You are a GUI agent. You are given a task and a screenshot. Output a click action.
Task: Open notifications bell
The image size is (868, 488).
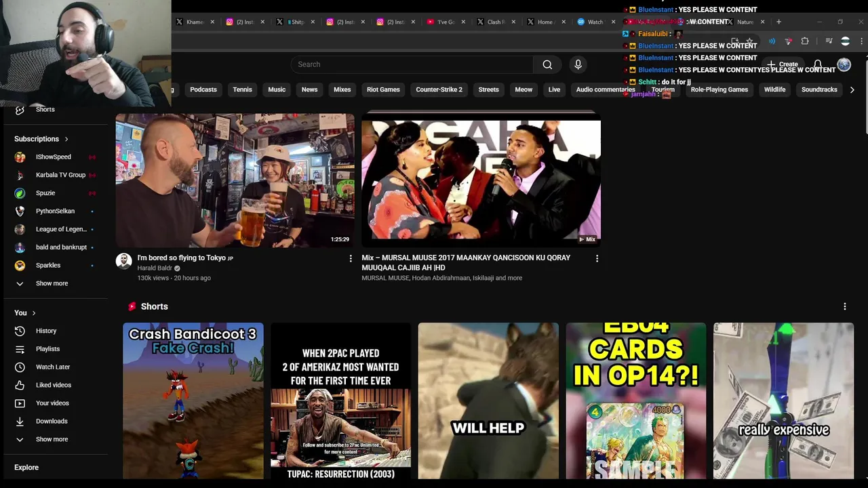(x=818, y=64)
